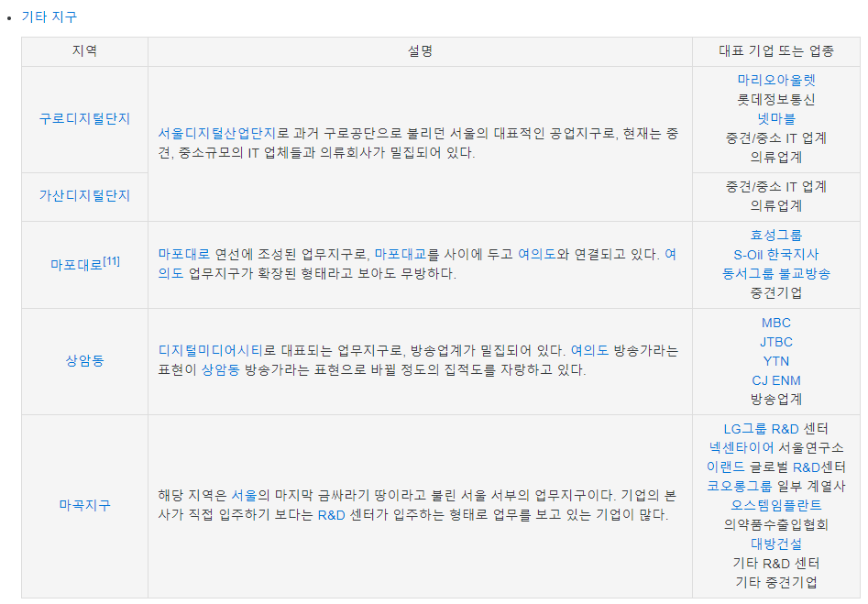Click the 롯데정보통신 text

click(x=776, y=99)
